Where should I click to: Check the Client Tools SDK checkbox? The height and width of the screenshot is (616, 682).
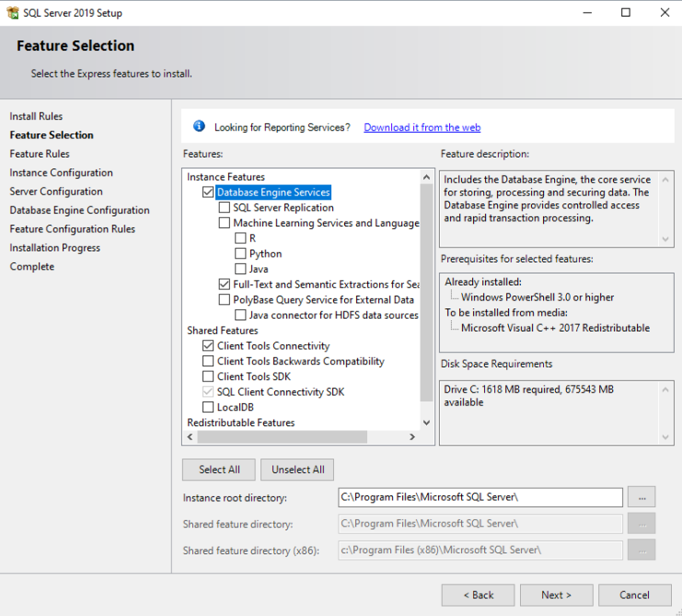click(x=208, y=376)
